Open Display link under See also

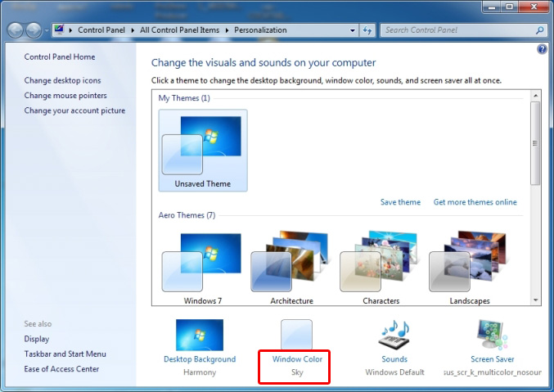tap(37, 339)
